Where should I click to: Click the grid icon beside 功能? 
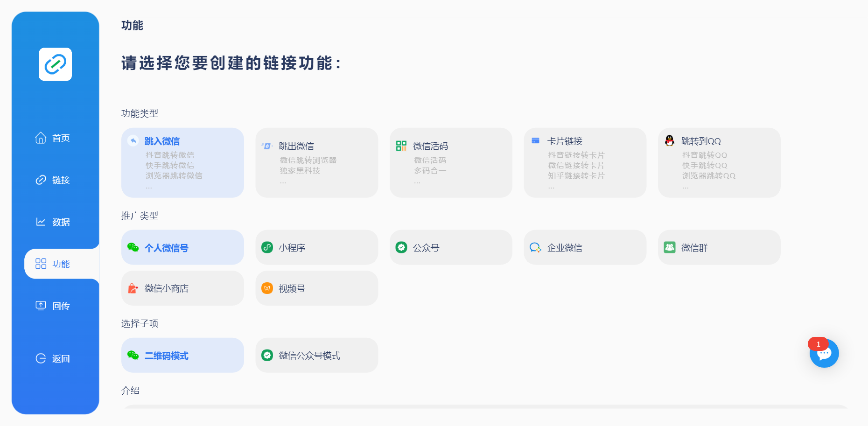click(41, 264)
